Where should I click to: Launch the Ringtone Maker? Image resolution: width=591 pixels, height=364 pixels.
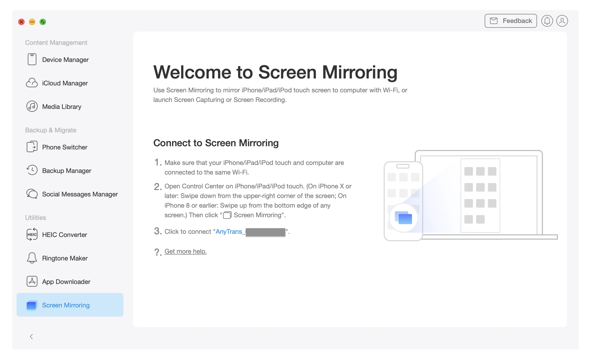(64, 258)
